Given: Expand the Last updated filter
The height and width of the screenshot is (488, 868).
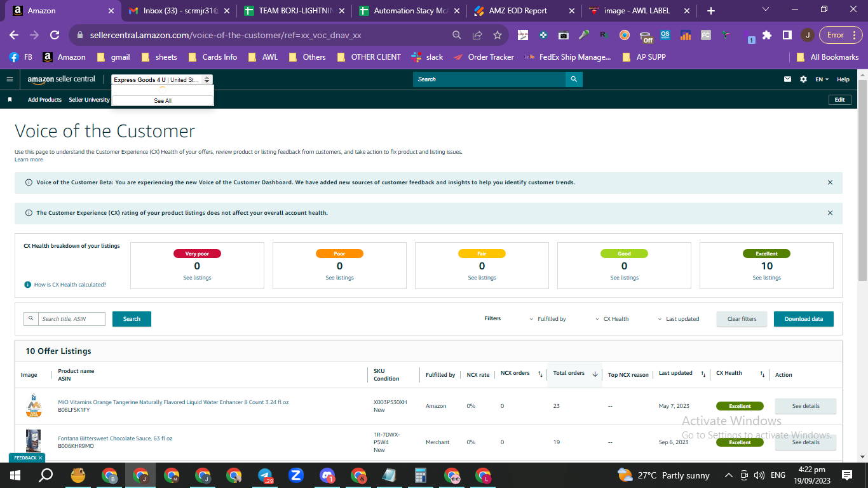Looking at the screenshot, I should click(678, 319).
